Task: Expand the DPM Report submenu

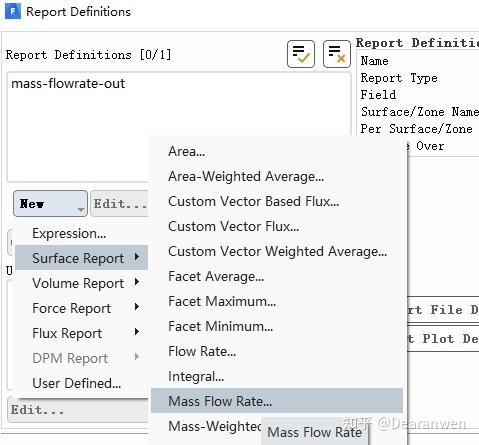Action: tap(81, 358)
